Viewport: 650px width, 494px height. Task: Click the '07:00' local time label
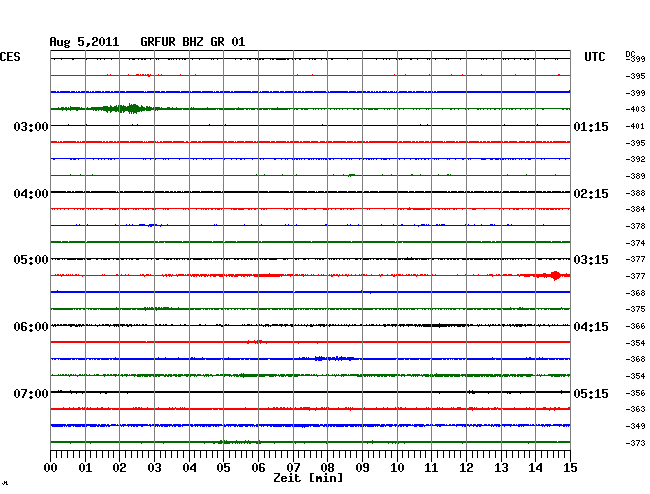[x=31, y=393]
